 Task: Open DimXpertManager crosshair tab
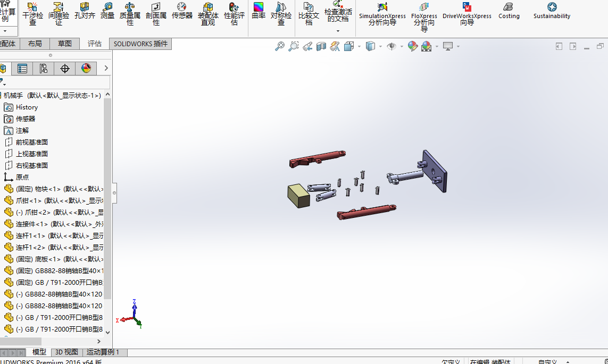pyautogui.click(x=65, y=69)
